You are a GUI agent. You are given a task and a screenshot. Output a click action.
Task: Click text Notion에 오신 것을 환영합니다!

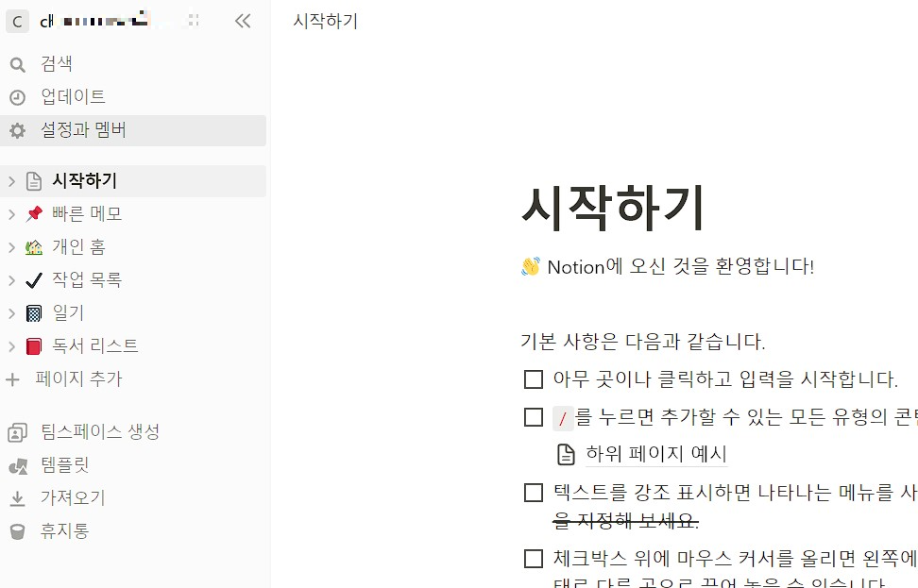click(680, 267)
